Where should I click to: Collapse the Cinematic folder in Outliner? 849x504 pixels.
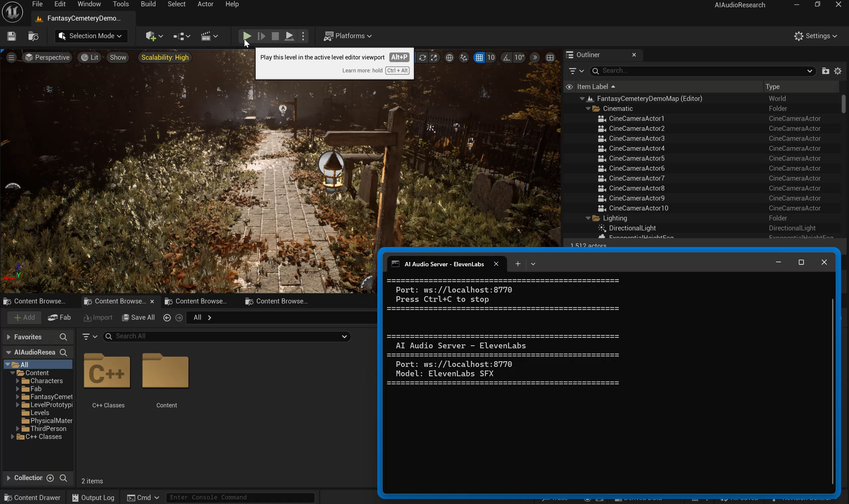pos(588,109)
